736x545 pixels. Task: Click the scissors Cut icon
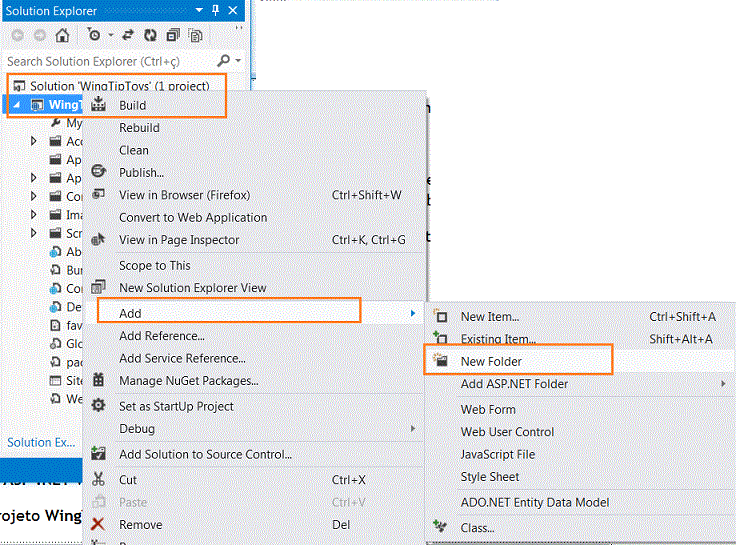[x=98, y=479]
